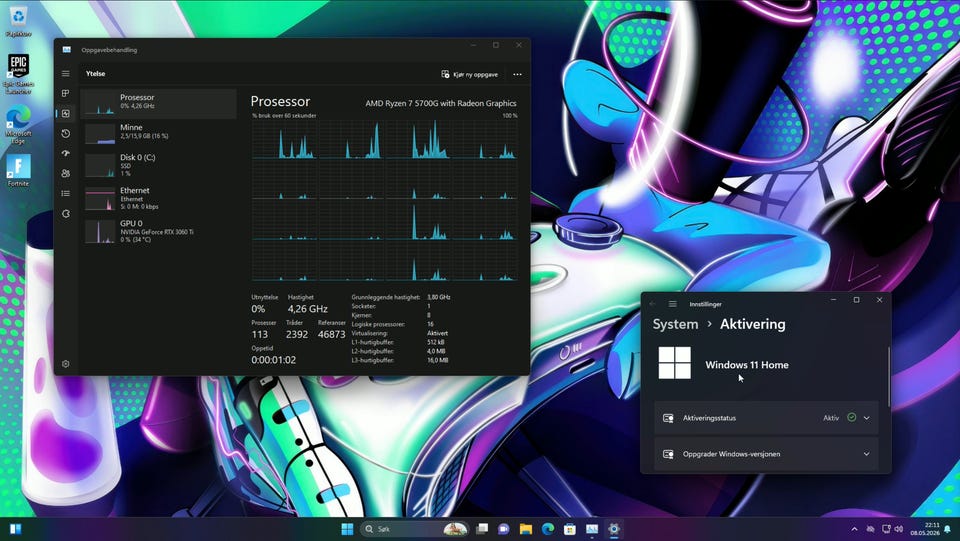Click the L3-hurtigbuffer 16,0 MB value
Image resolution: width=960 pixels, height=541 pixels.
click(x=437, y=360)
